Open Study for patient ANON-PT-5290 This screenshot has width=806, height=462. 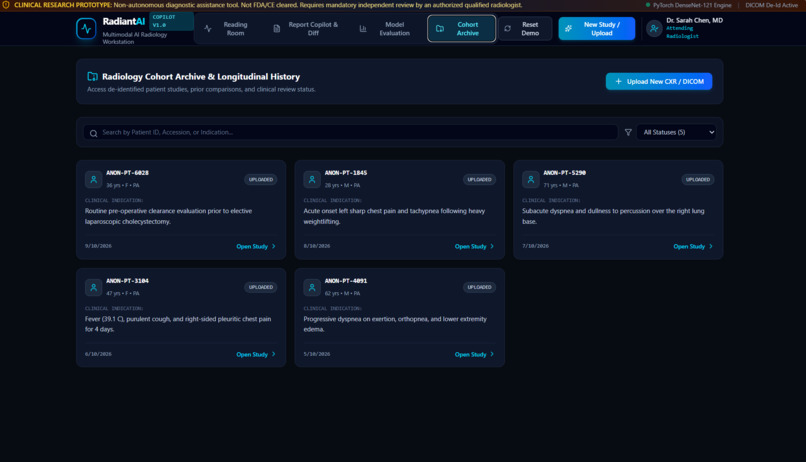click(693, 247)
